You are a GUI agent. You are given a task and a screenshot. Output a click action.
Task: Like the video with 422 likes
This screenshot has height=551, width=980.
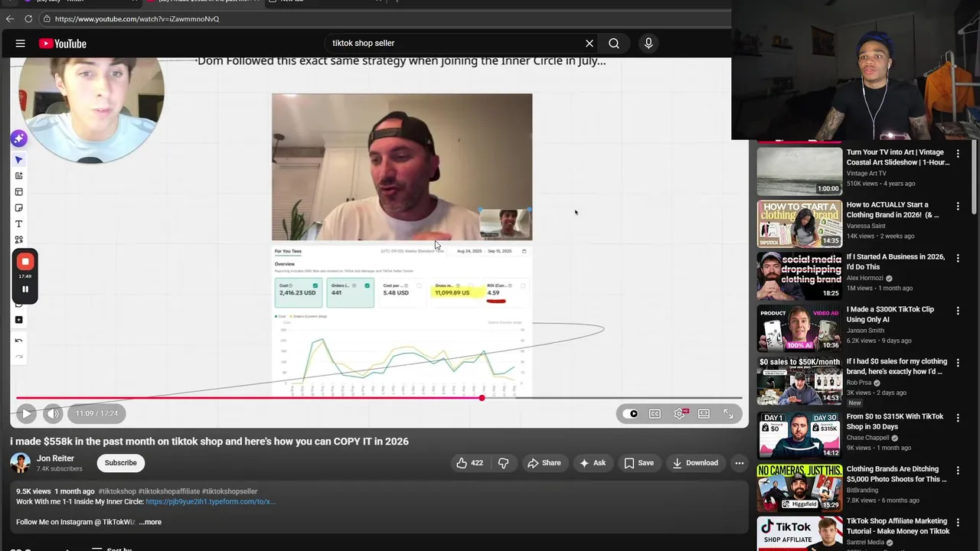coord(469,463)
